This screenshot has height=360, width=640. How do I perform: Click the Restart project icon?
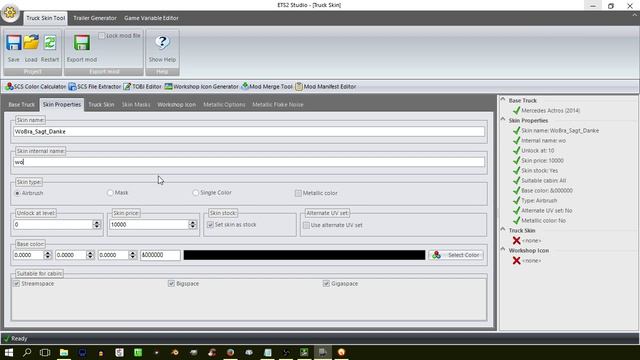click(x=50, y=42)
